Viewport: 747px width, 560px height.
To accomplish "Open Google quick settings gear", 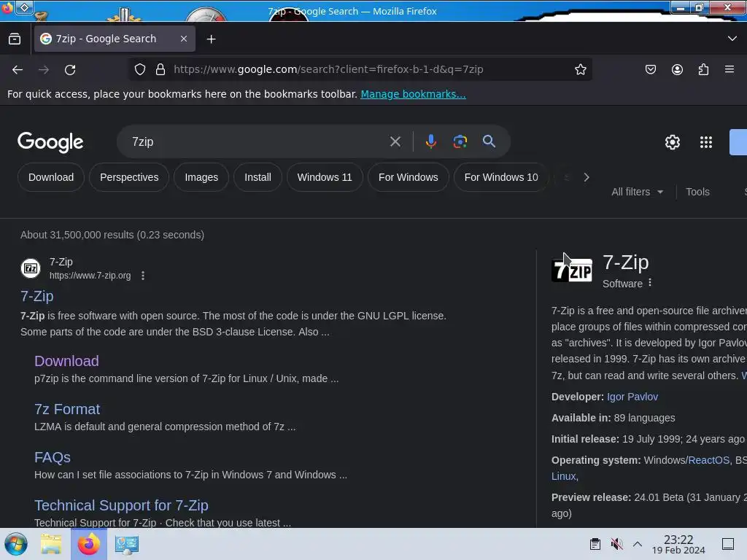I will click(672, 142).
